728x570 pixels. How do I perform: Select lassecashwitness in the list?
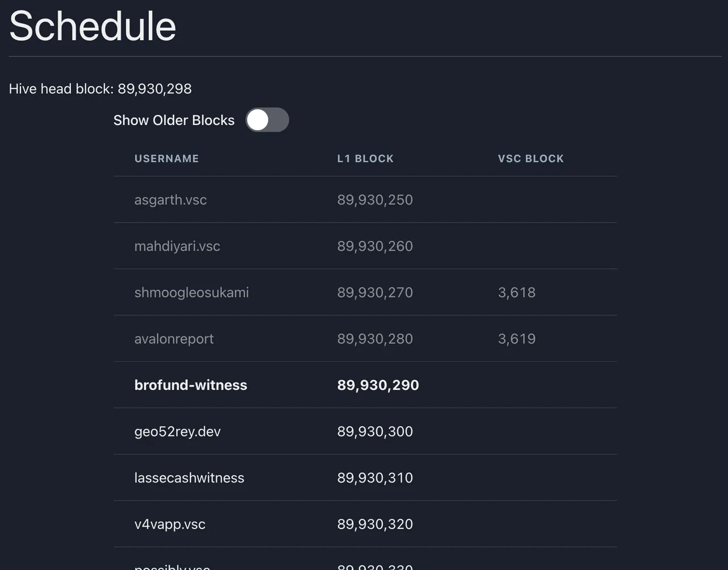click(x=189, y=478)
